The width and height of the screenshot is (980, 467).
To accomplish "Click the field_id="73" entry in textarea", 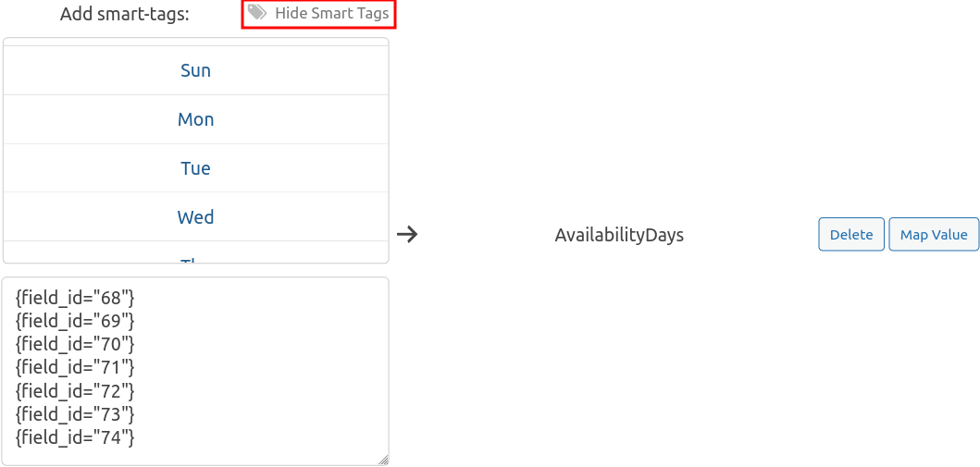I will pyautogui.click(x=76, y=413).
